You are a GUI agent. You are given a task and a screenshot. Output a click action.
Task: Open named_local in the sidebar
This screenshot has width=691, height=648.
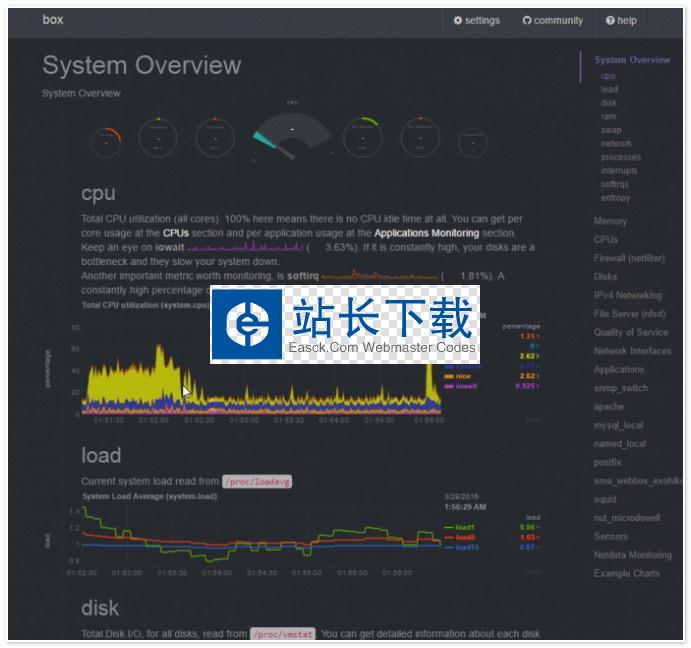620,443
